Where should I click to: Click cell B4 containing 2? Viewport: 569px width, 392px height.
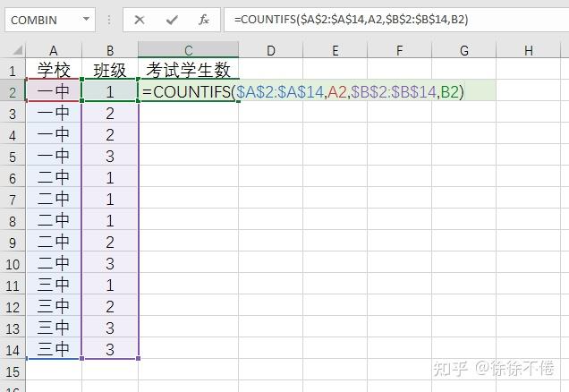point(110,134)
